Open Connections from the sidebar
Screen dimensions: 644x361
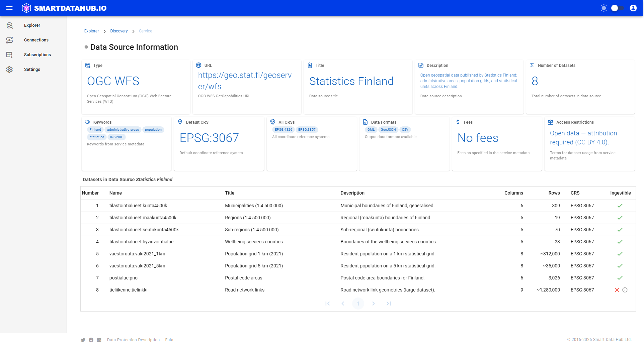tap(36, 40)
